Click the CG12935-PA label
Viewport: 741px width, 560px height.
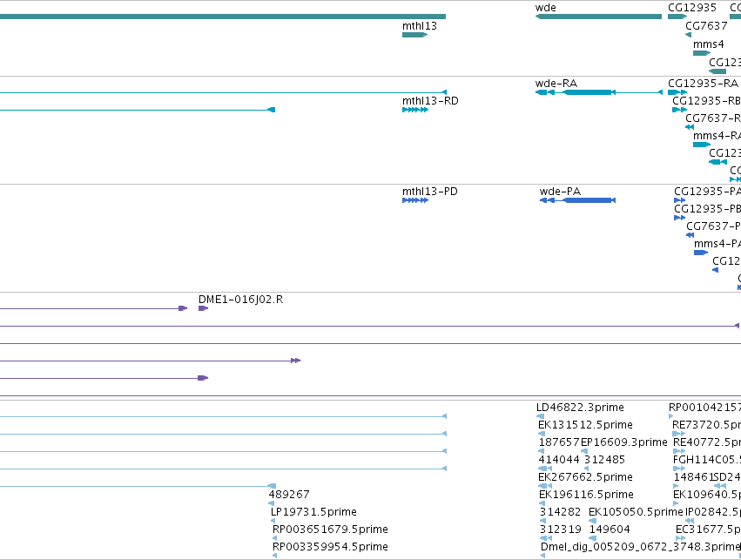(x=707, y=192)
